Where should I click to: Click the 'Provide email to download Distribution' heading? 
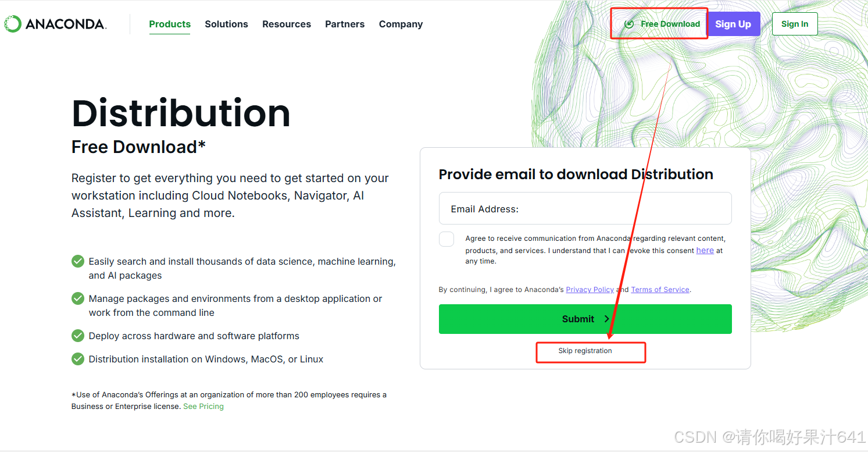pos(576,174)
